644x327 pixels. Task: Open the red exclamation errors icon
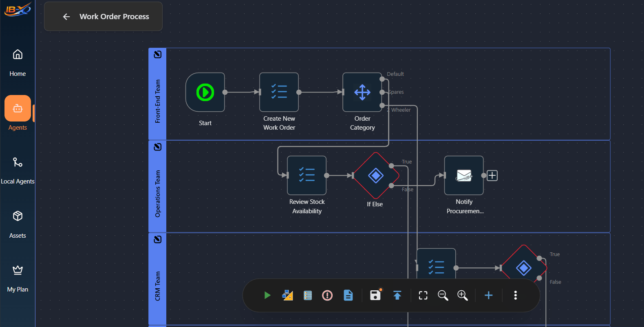pyautogui.click(x=327, y=295)
